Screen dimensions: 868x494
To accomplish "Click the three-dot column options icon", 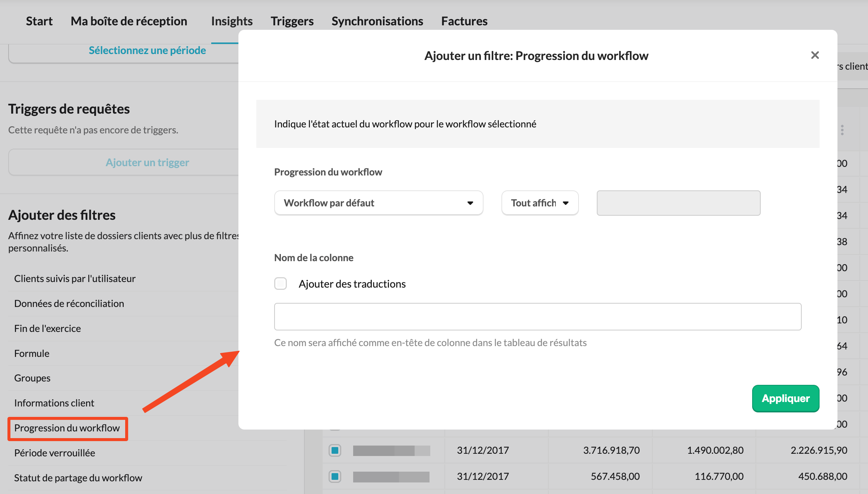I will pos(842,130).
